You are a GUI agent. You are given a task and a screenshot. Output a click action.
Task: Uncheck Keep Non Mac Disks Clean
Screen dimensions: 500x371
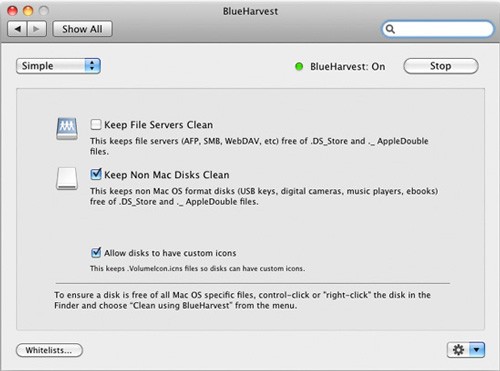click(96, 174)
